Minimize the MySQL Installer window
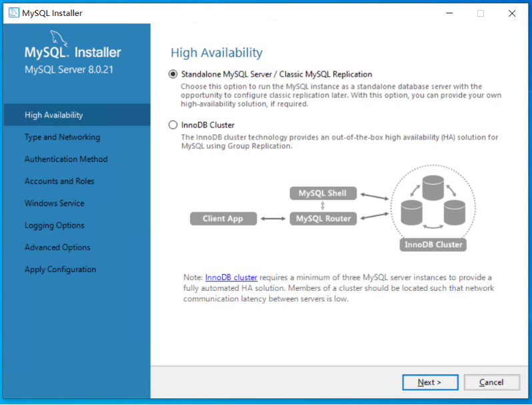 (449, 13)
